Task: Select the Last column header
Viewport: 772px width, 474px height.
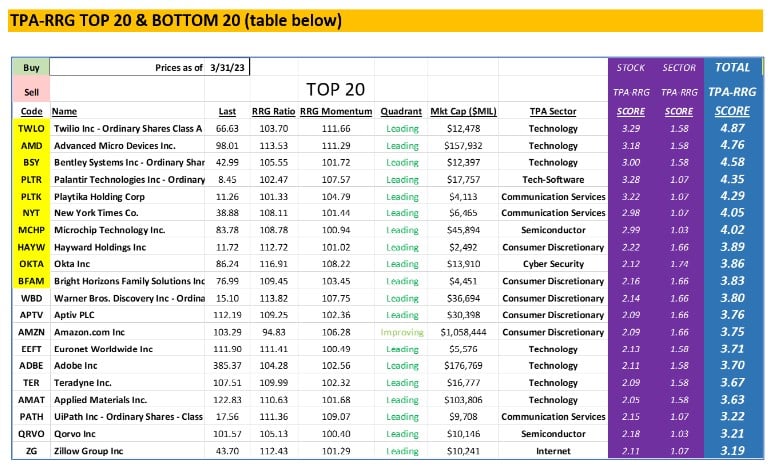Action: tap(227, 111)
